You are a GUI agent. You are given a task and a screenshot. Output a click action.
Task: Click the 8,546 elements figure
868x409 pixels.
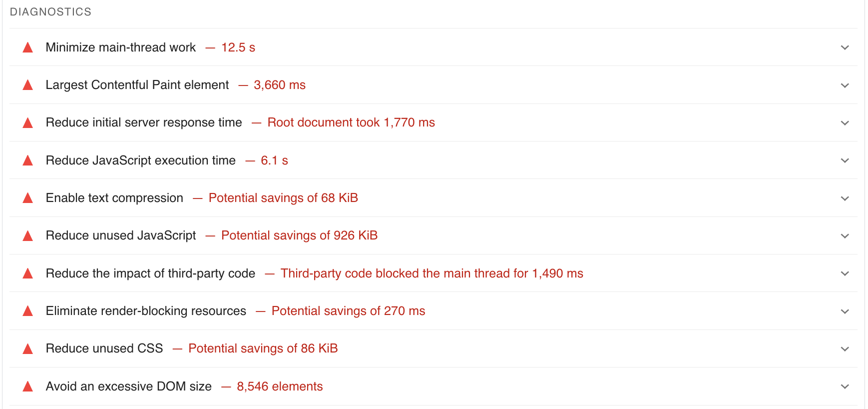(x=279, y=386)
